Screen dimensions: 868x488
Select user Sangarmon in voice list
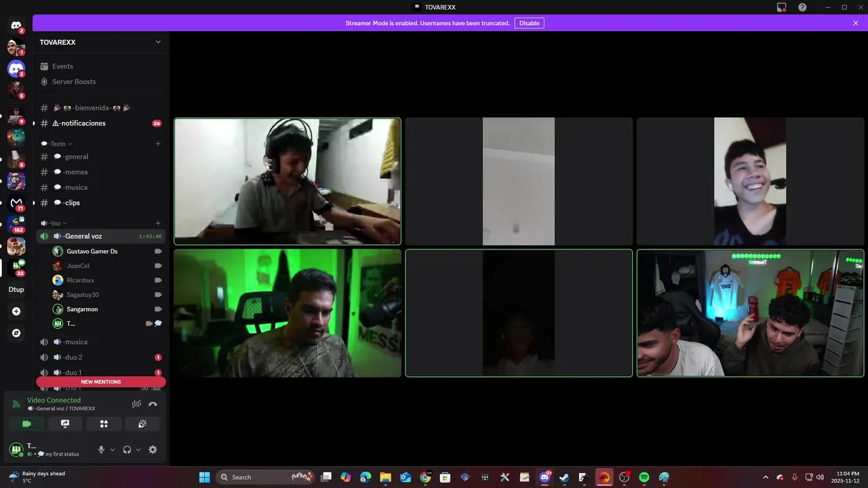coord(108,309)
